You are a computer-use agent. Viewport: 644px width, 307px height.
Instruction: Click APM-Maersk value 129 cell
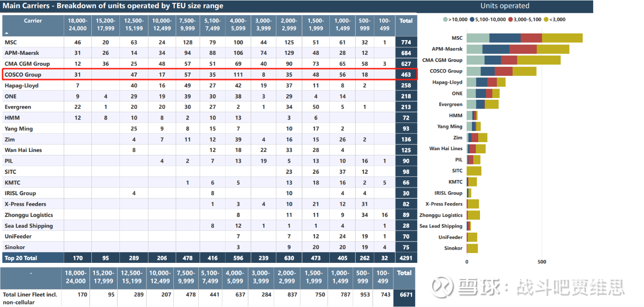coord(289,53)
